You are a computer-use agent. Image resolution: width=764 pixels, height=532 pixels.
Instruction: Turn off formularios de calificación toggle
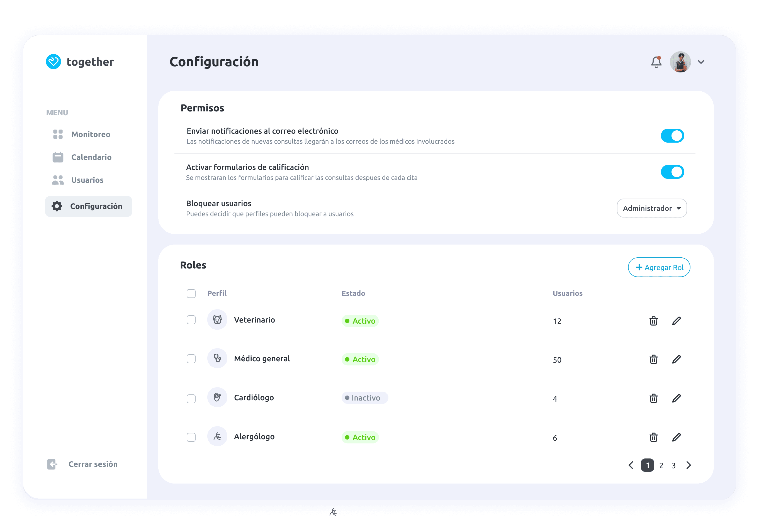[x=672, y=172]
